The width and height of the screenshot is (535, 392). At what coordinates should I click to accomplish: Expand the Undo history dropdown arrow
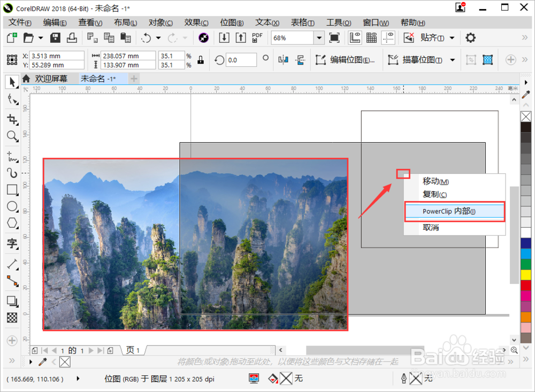(x=158, y=37)
